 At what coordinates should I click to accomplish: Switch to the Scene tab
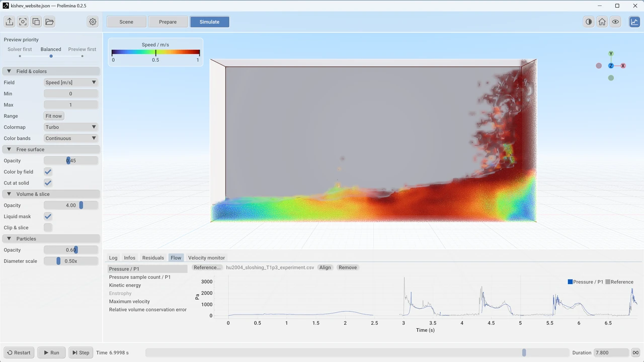tap(126, 22)
